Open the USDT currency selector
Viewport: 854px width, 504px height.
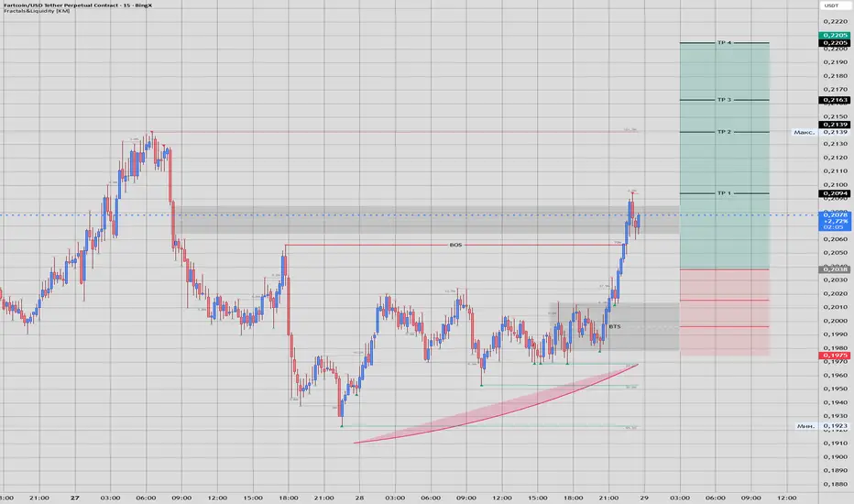point(831,5)
